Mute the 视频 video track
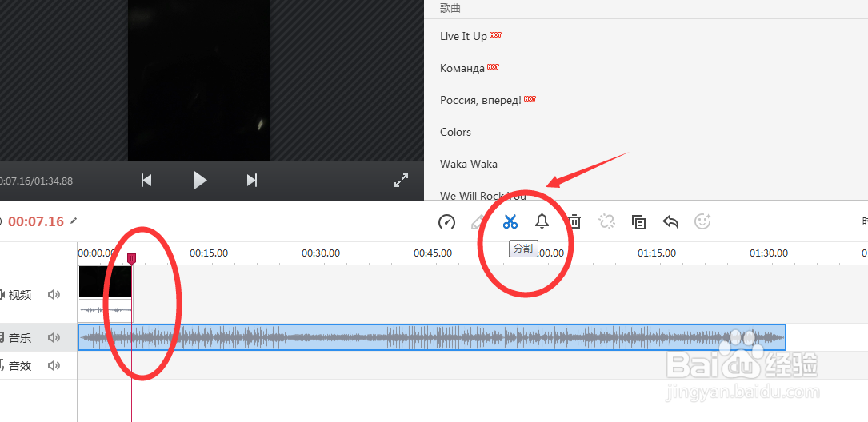 pos(54,294)
